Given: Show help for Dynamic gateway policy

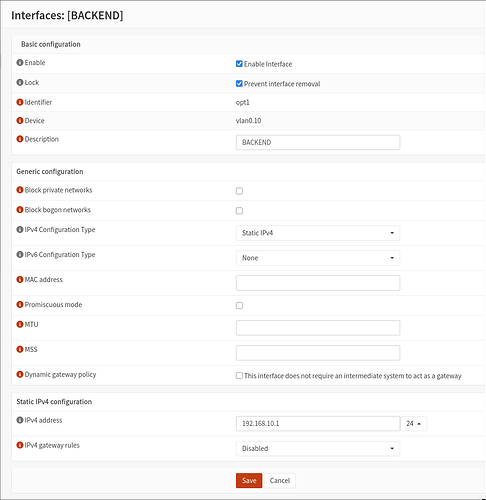Looking at the screenshot, I should [20, 375].
